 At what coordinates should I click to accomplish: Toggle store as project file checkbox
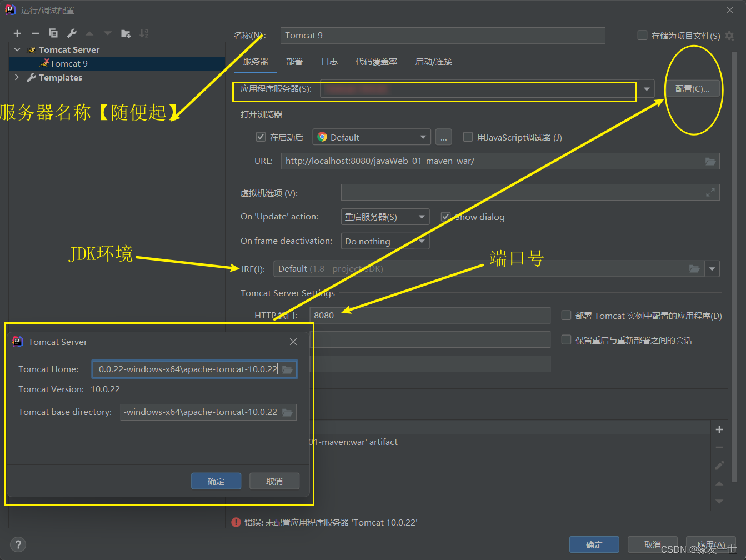tap(642, 35)
